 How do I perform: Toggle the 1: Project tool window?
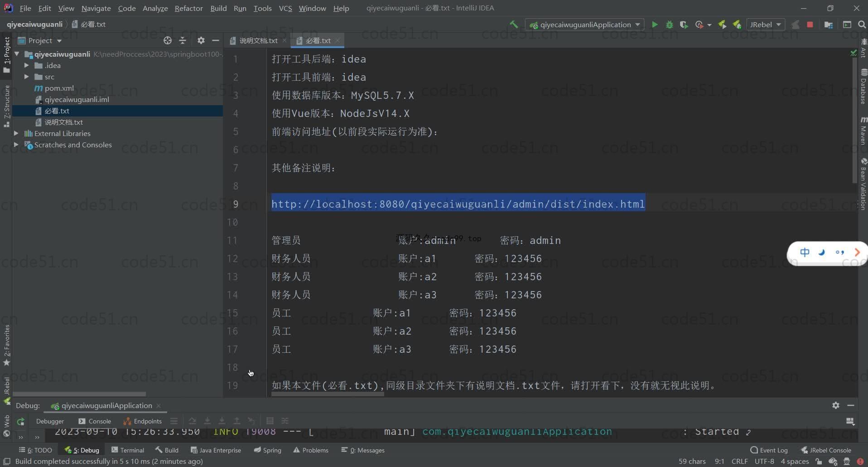[x=6, y=54]
